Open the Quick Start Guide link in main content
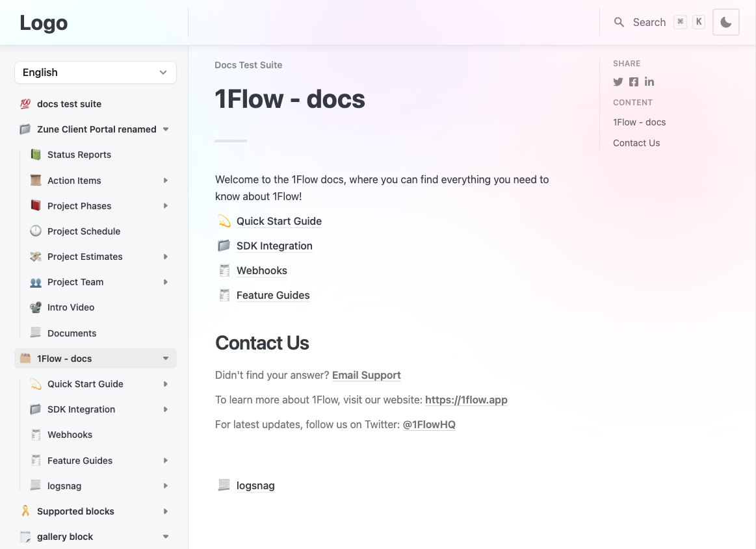Image resolution: width=756 pixels, height=549 pixels. [x=279, y=222]
